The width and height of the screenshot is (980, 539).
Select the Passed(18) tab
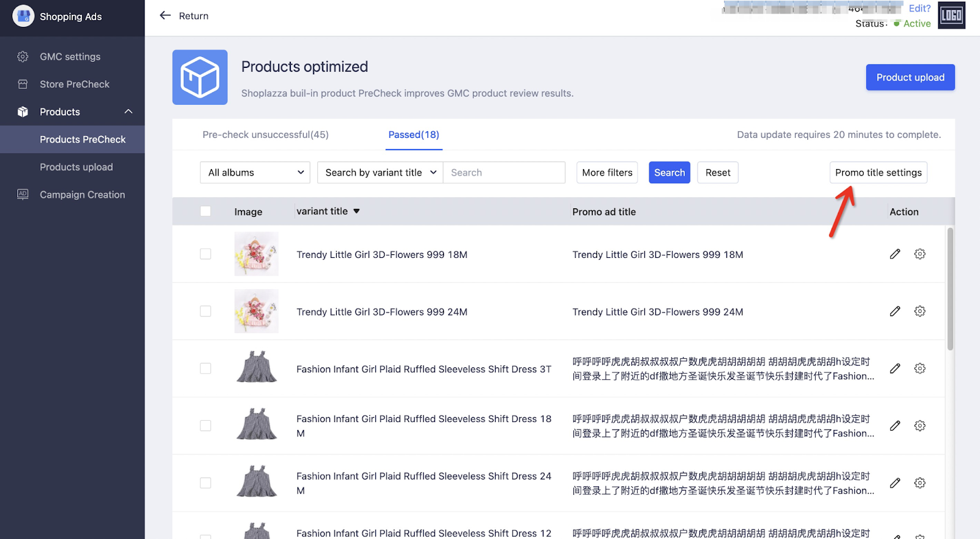tap(413, 135)
